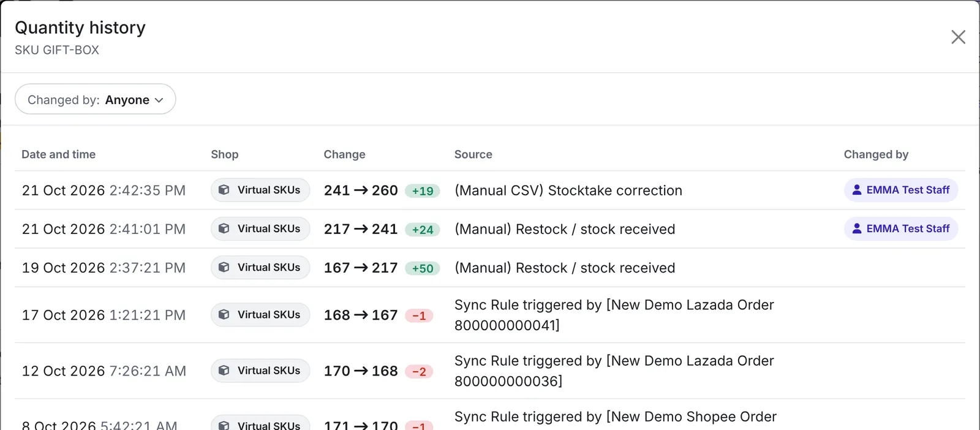Select the 170 → 168 change value
Viewport: 980px width, 430px height.
pos(361,371)
